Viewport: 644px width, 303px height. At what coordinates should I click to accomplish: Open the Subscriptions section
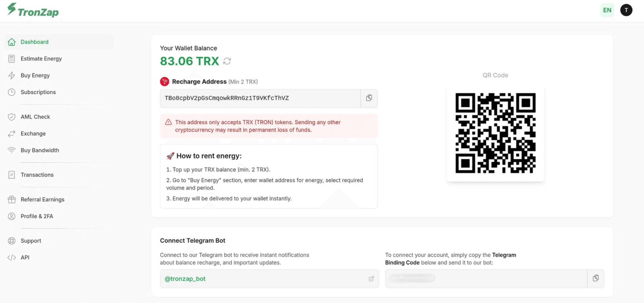click(38, 92)
